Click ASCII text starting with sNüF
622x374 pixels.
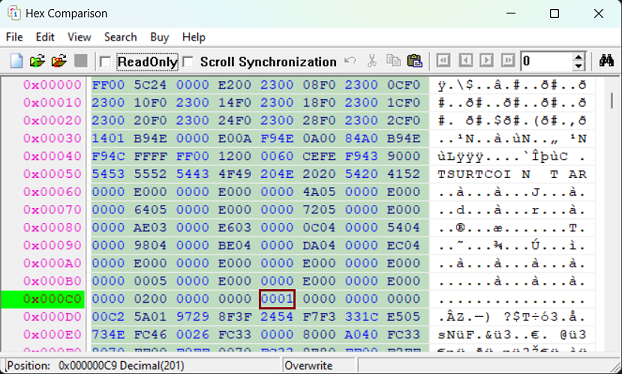pos(512,335)
